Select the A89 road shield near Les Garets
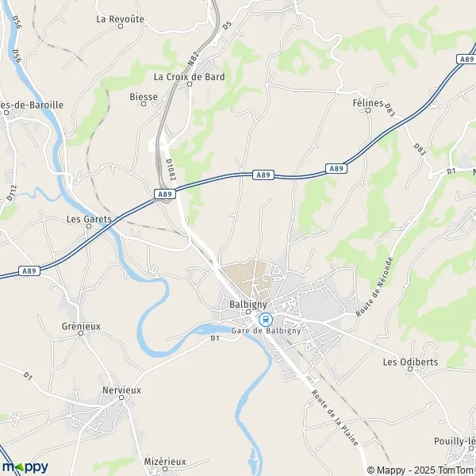This screenshot has width=476, height=476. [x=29, y=271]
